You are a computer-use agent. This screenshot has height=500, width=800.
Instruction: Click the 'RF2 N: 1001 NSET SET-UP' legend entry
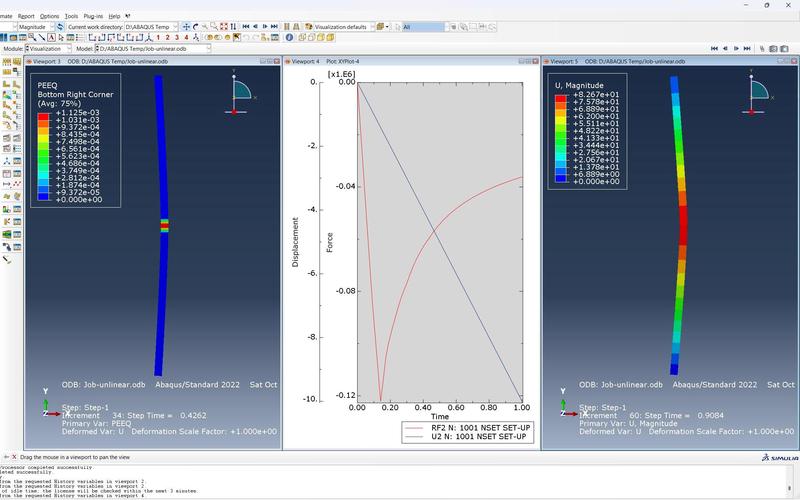[x=467, y=428]
